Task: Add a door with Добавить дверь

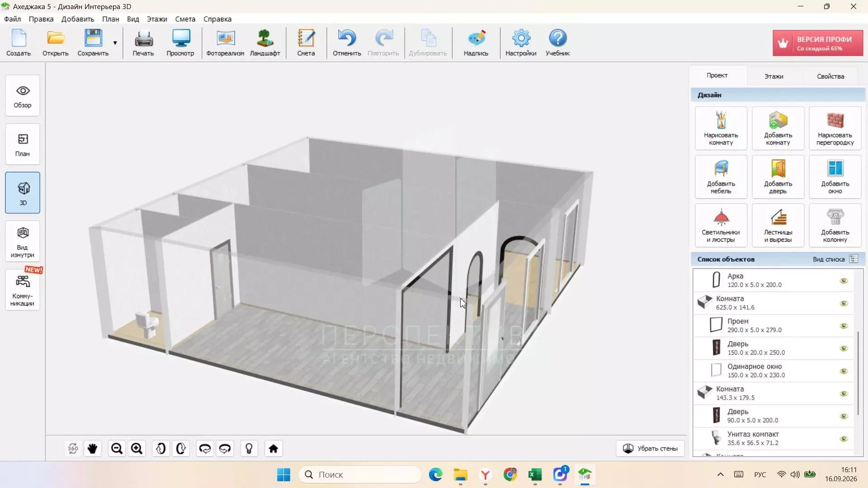Action: (x=778, y=177)
